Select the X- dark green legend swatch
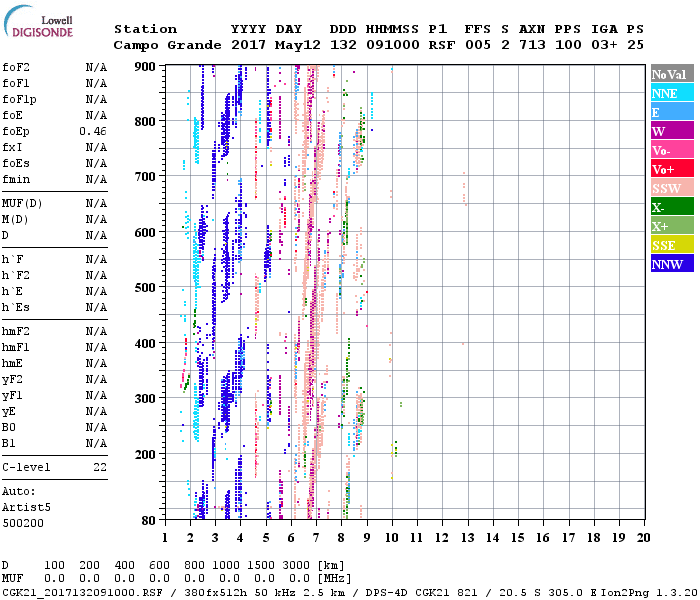The image size is (700, 600). pyautogui.click(x=672, y=207)
